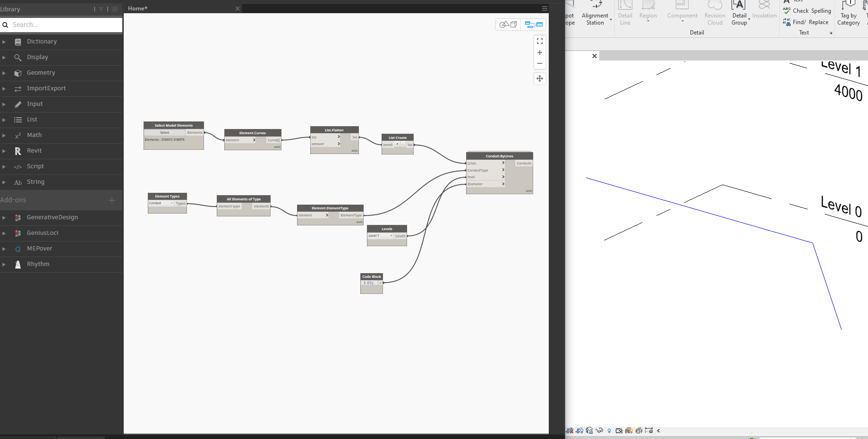
Task: Click the Alignment Station button
Action: point(596,13)
